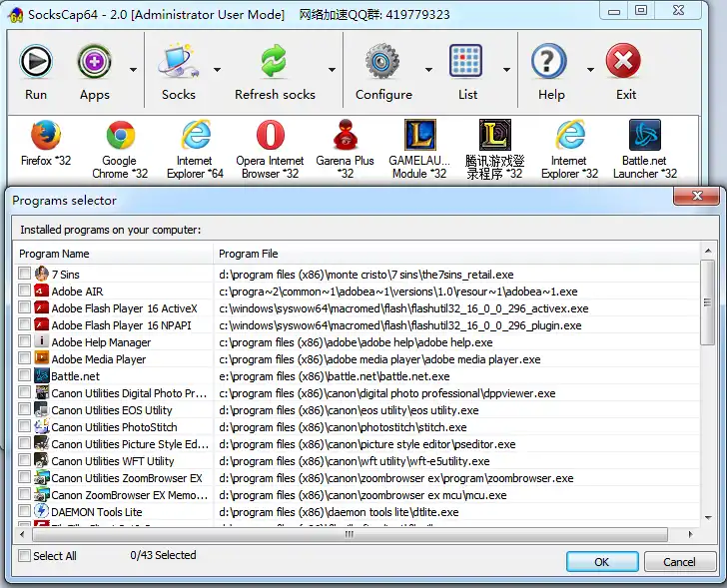
Task: Click the path ending dtlite.exe
Action: (x=339, y=512)
